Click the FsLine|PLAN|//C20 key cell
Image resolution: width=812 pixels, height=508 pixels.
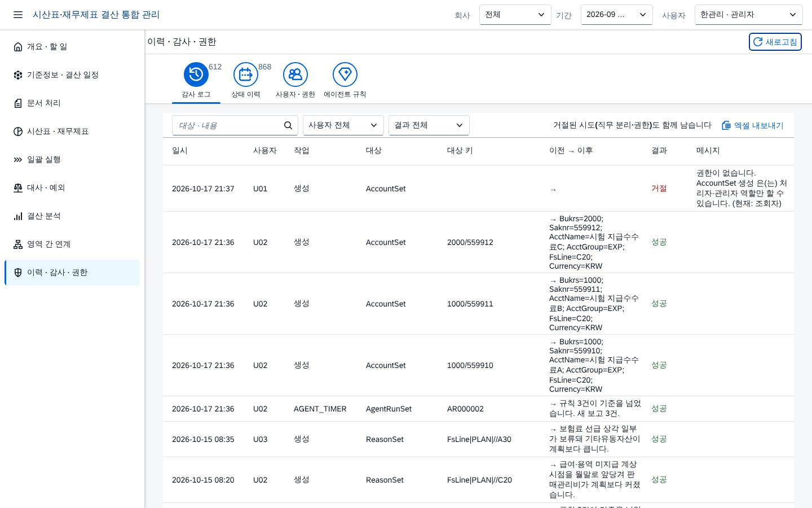(480, 480)
